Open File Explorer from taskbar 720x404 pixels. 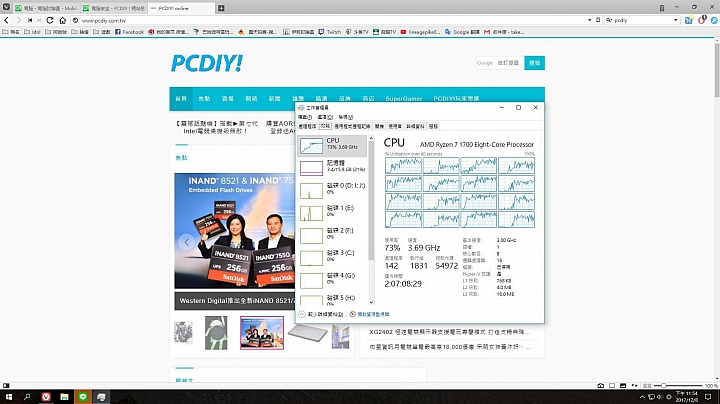(64, 397)
